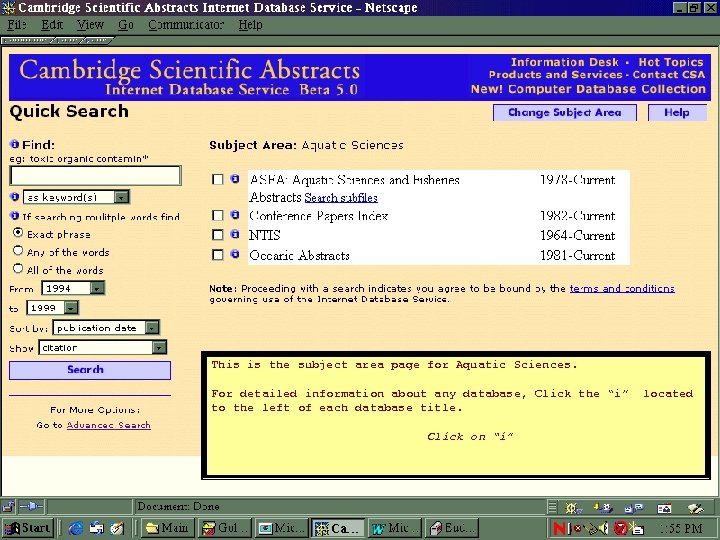
Task: Select the Exact phrase radio button
Action: [18, 233]
